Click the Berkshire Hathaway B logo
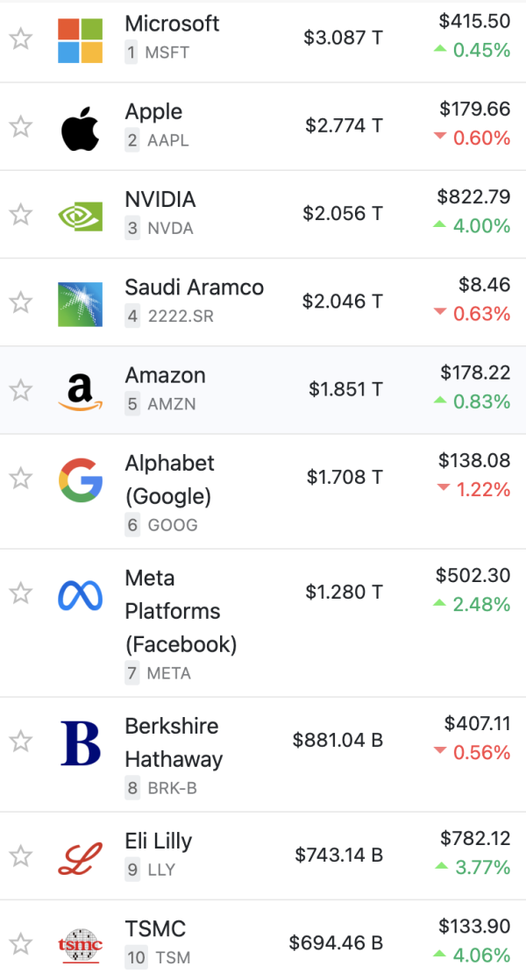This screenshot has width=526, height=980. click(x=81, y=743)
